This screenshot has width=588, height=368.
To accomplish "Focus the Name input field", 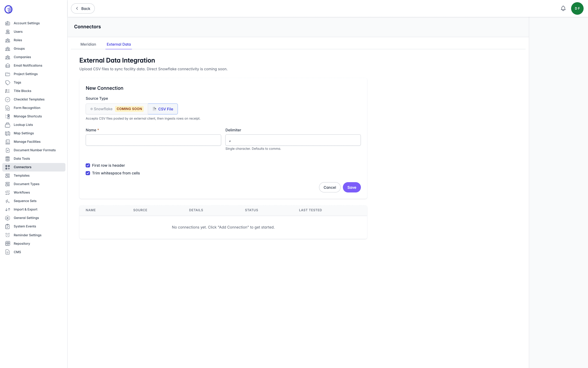I will coord(153,140).
